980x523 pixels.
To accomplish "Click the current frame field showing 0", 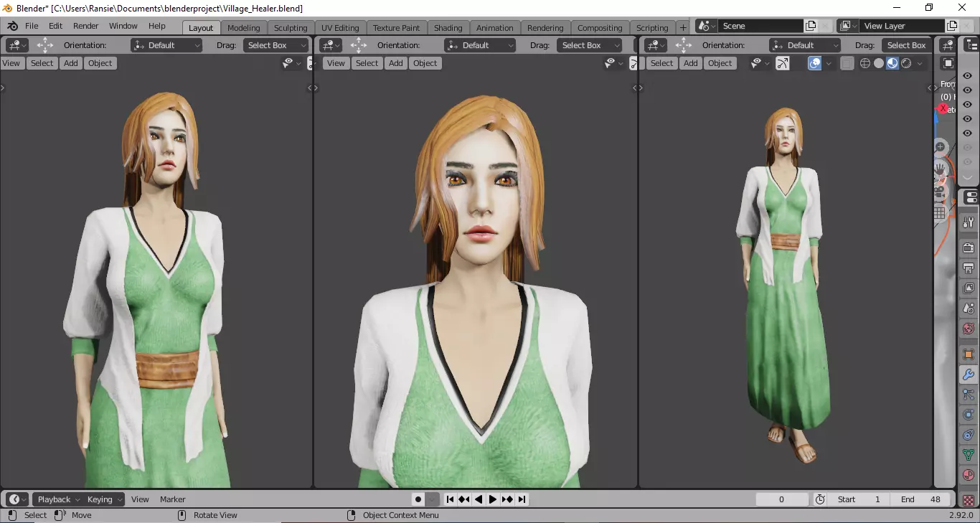I will click(x=782, y=499).
